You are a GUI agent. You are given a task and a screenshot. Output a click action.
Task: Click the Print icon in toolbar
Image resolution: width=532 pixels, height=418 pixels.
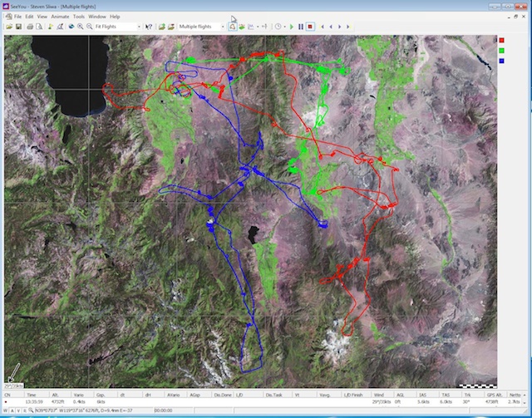click(29, 27)
